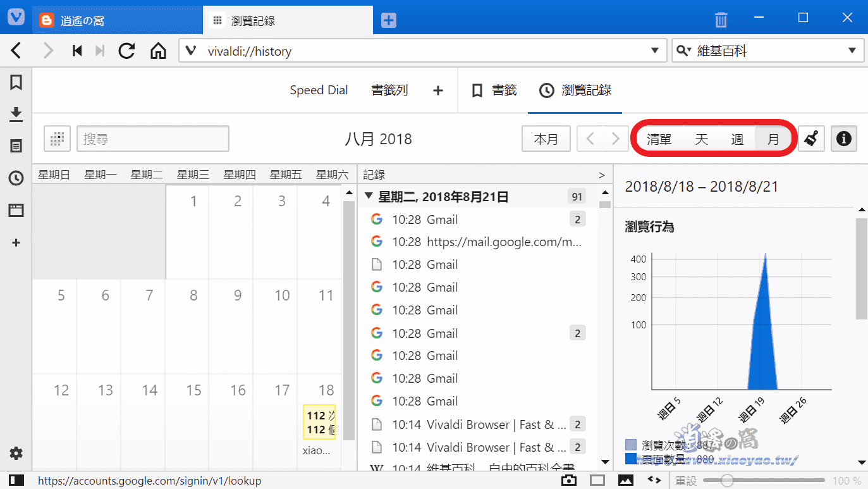Click the 搜尋 history field
The width and height of the screenshot is (868, 489).
[x=153, y=139]
